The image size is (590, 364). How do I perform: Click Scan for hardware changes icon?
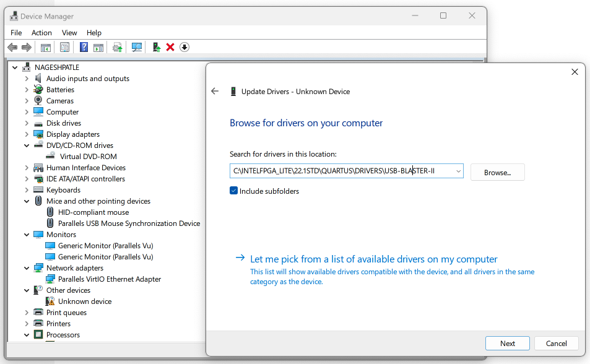pyautogui.click(x=137, y=48)
